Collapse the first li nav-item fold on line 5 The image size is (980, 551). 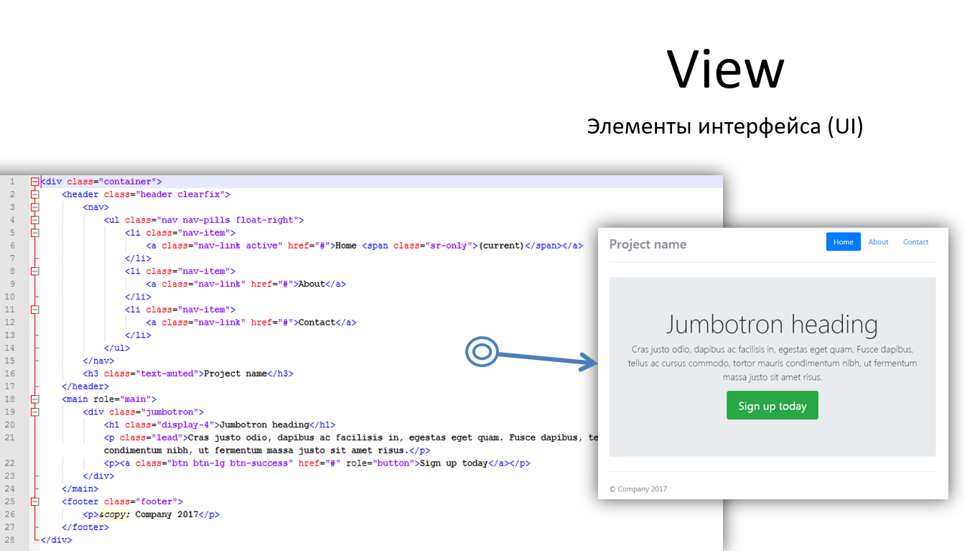(34, 233)
